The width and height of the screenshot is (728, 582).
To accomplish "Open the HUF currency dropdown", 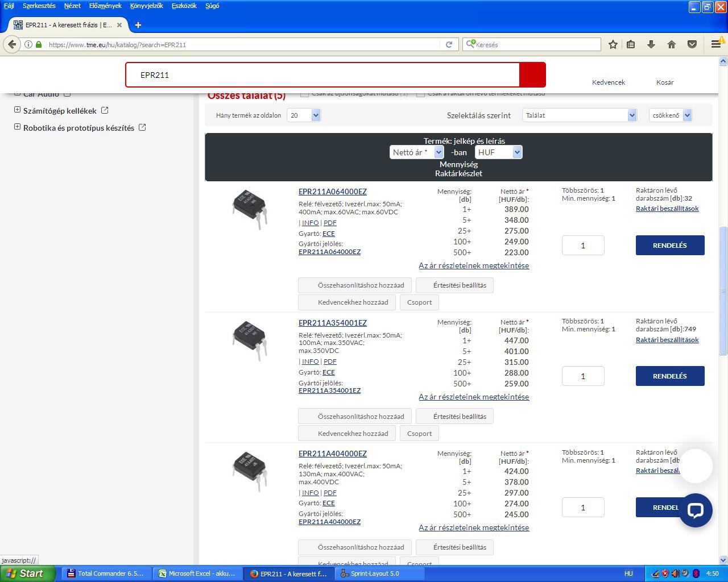I will [x=498, y=152].
